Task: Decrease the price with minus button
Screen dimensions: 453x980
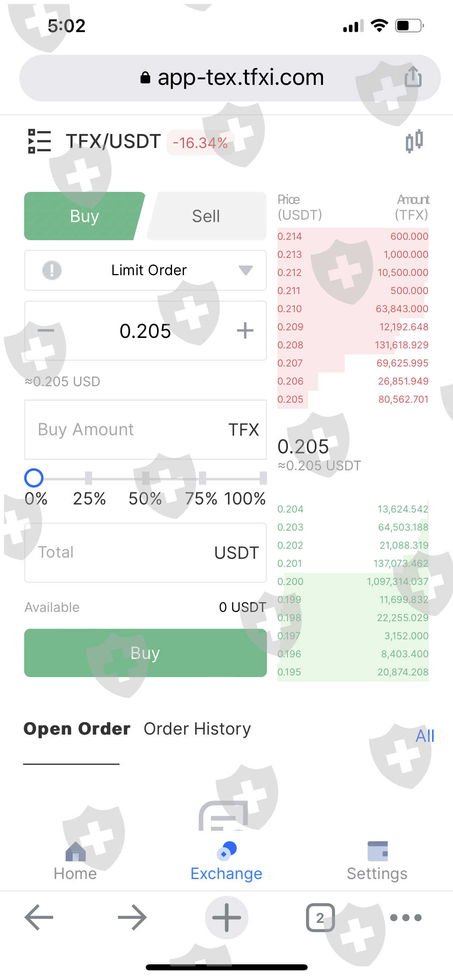Action: (46, 331)
